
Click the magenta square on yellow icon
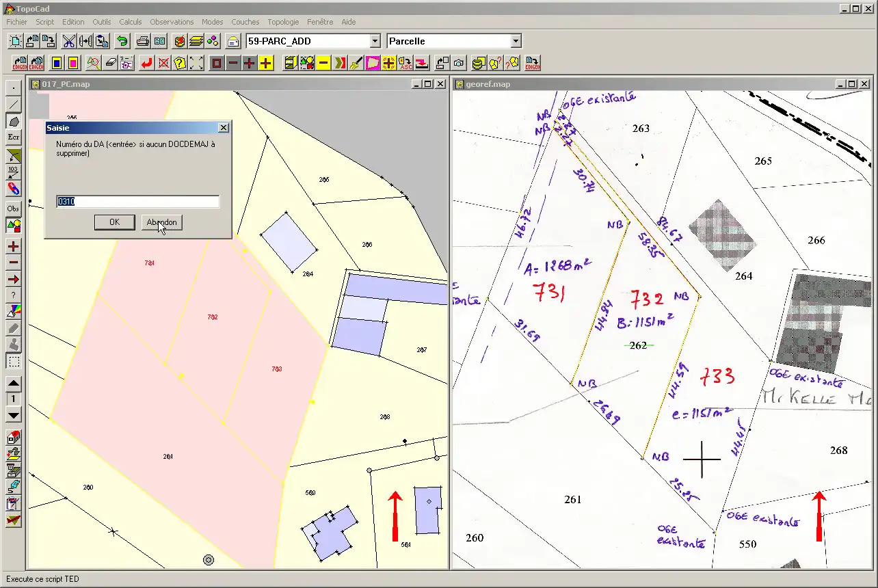[73, 63]
